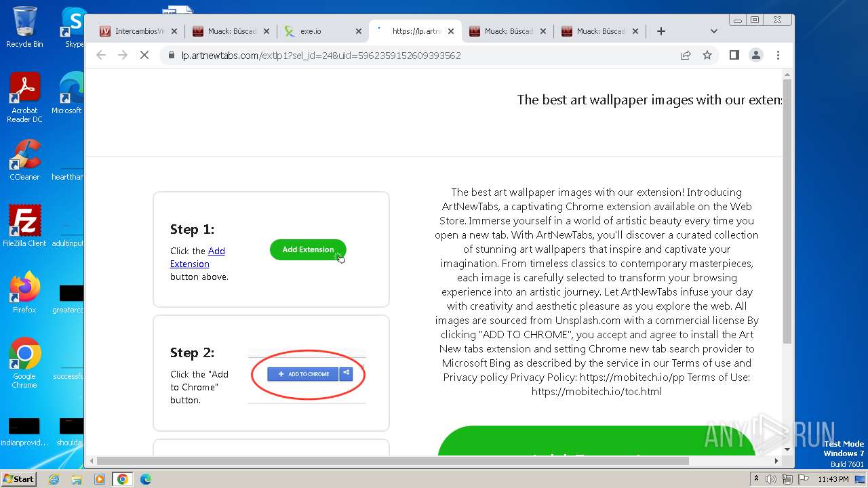Click the Step 2: heading
This screenshot has width=868, height=488.
[x=192, y=352]
